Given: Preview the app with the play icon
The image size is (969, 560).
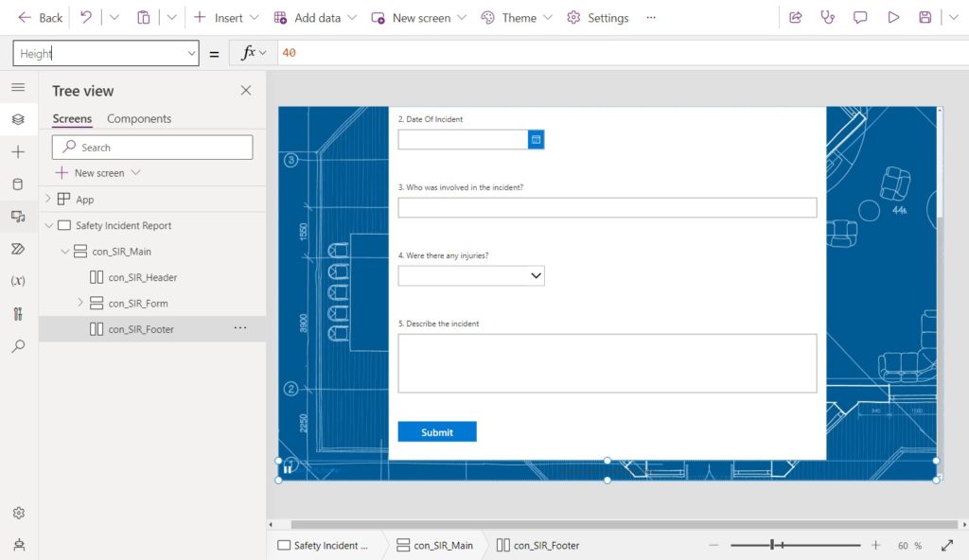Looking at the screenshot, I should pos(893,17).
